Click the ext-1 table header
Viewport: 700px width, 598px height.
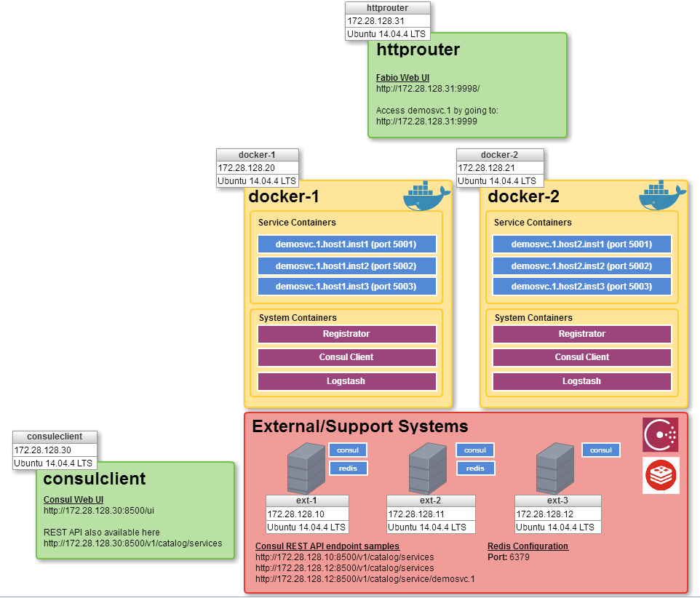pos(306,501)
